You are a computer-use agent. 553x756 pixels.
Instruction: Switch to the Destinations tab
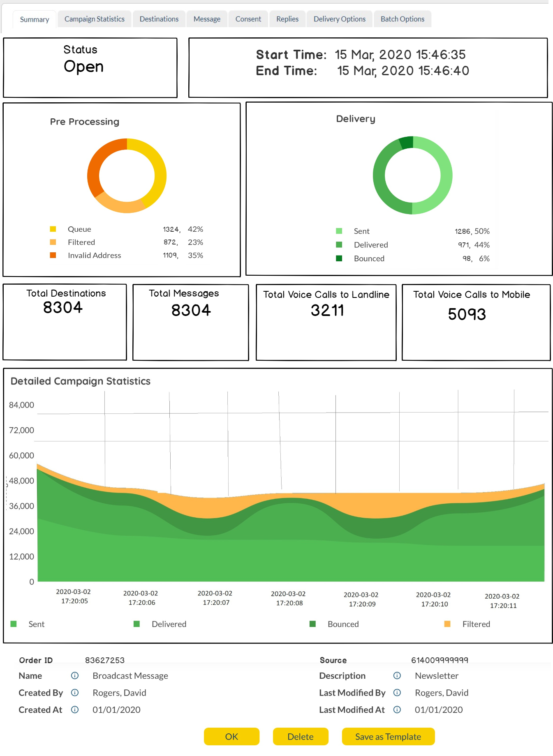tap(159, 19)
